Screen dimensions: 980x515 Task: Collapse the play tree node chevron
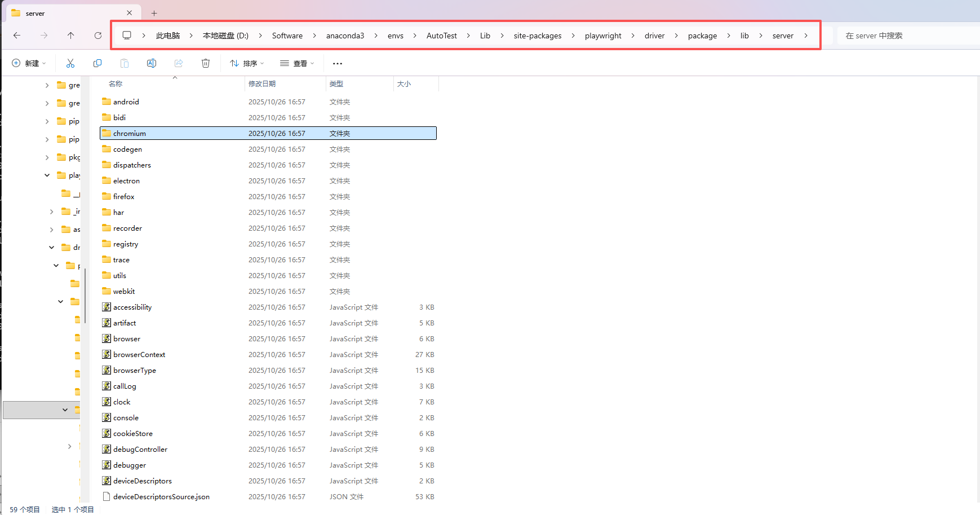click(x=47, y=175)
